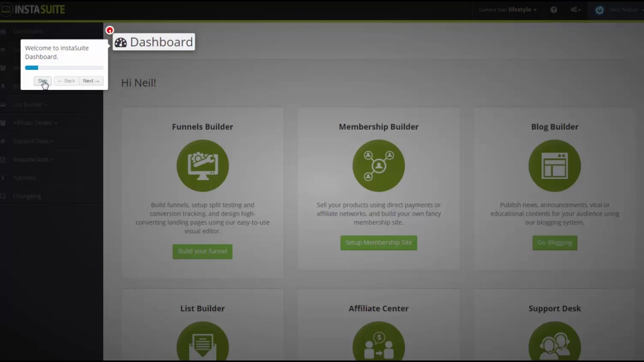Open the help question mark icon
This screenshot has height=362, width=644.
[553, 10]
